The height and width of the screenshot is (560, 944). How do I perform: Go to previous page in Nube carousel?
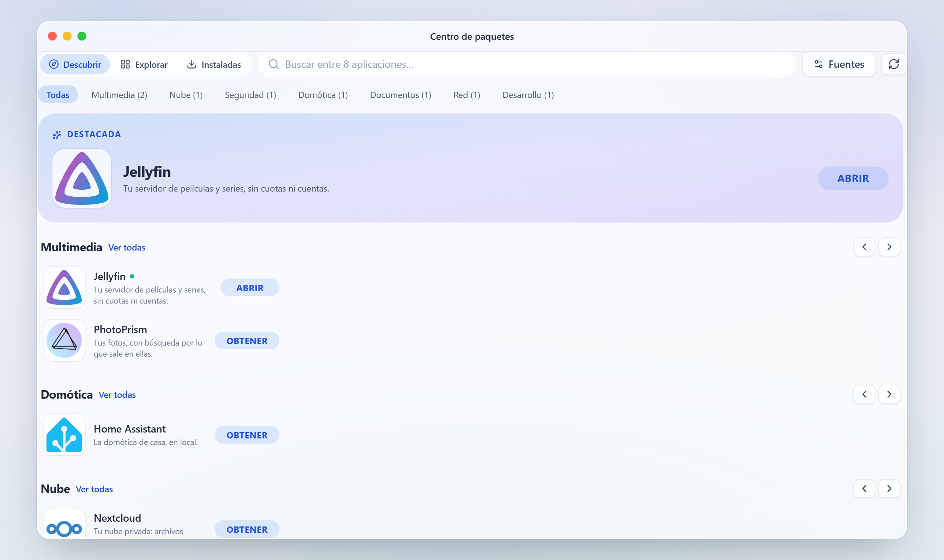864,489
